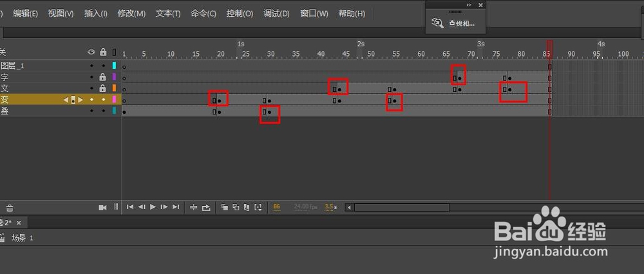
Task: Play the timeline animation
Action: coord(153,207)
